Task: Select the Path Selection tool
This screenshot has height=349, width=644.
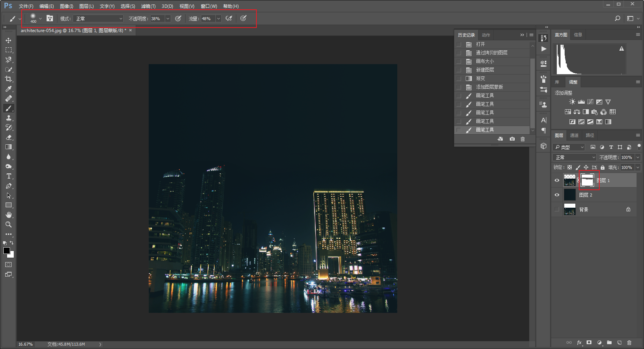Action: [9, 195]
